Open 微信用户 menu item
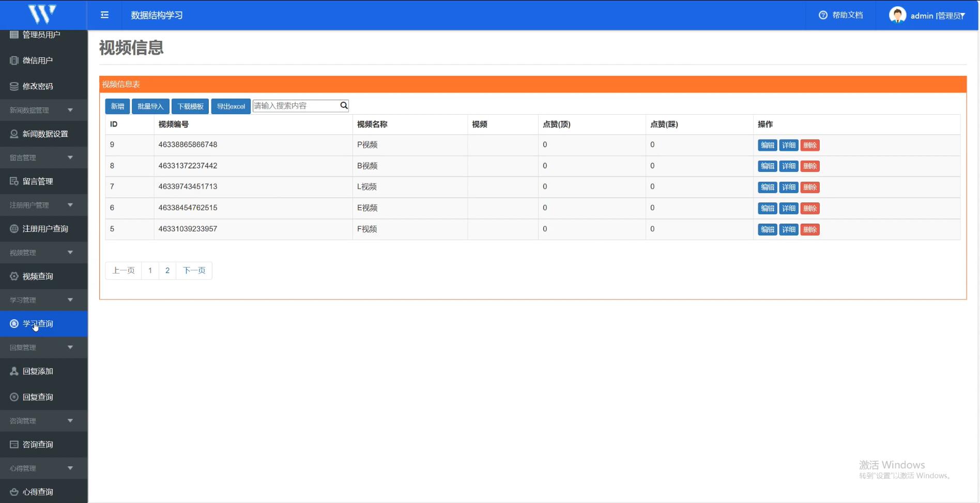The image size is (980, 503). (x=43, y=60)
